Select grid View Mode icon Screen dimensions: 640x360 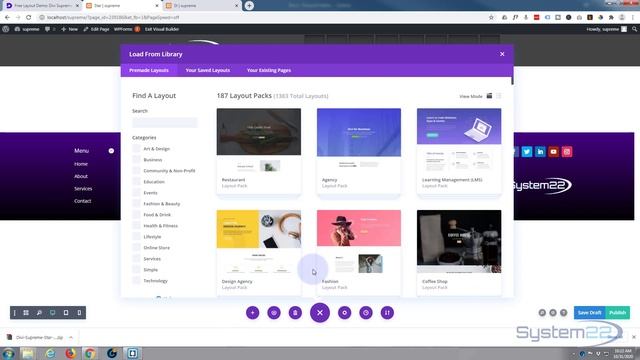click(489, 96)
